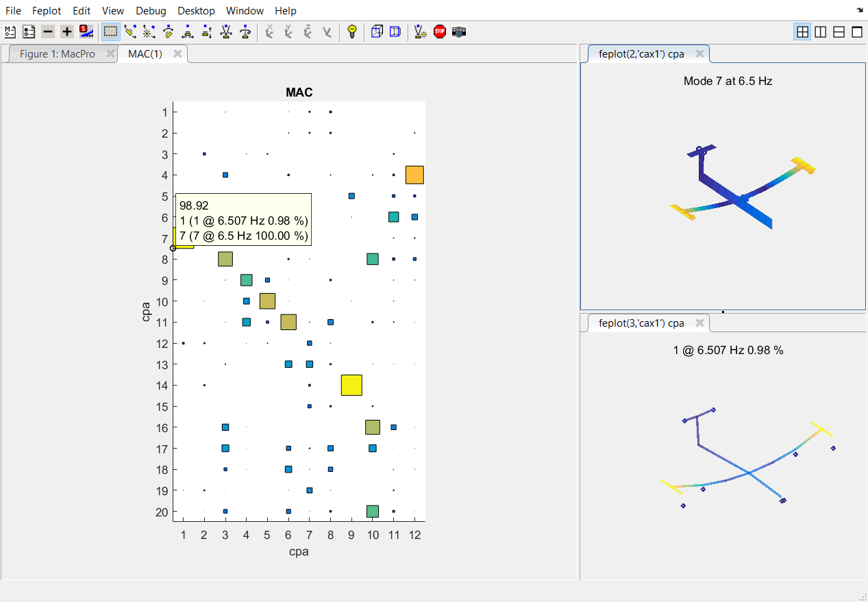
Task: Close the feplot(3,'cax1') cpa tab
Action: tap(699, 323)
